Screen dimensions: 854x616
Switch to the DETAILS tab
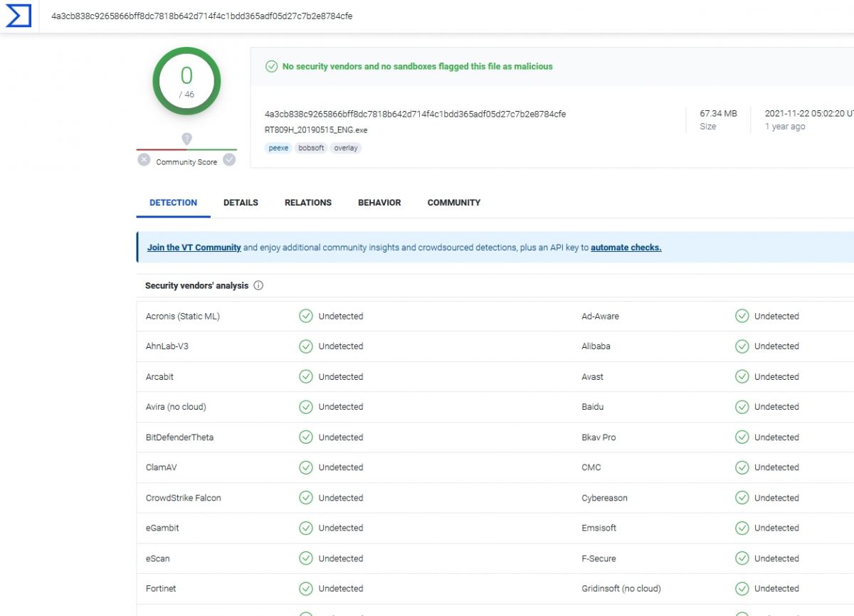tap(241, 203)
